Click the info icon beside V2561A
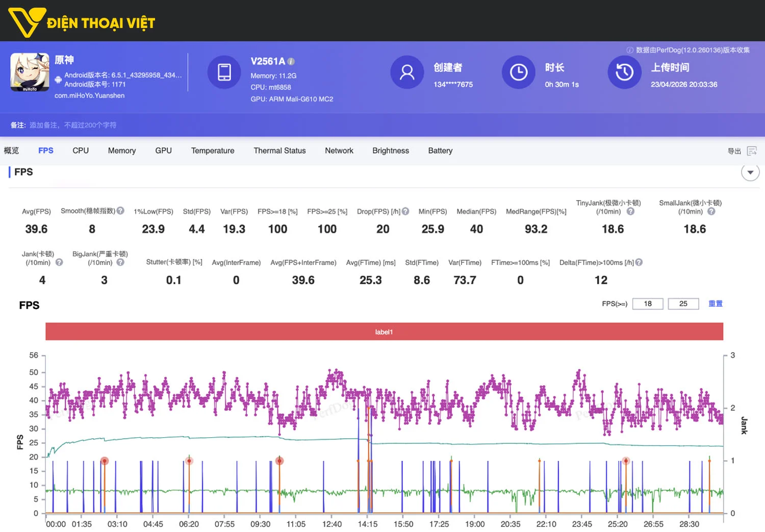 pyautogui.click(x=291, y=62)
